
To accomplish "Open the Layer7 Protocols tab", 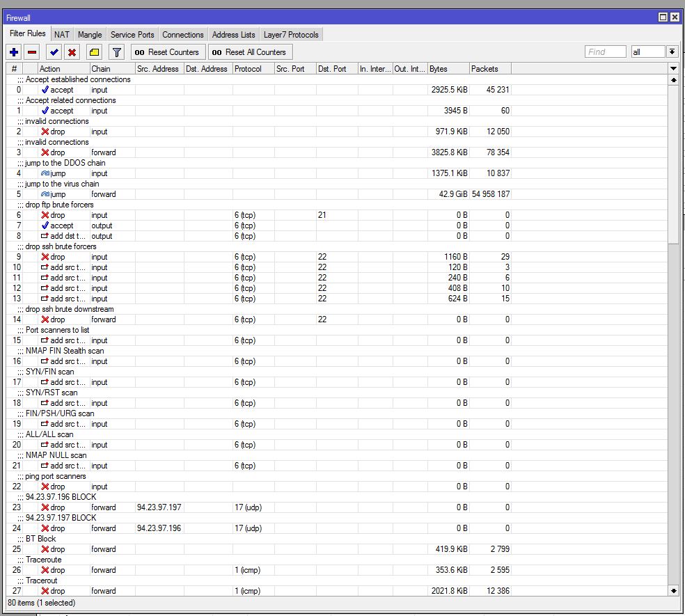I will click(291, 35).
